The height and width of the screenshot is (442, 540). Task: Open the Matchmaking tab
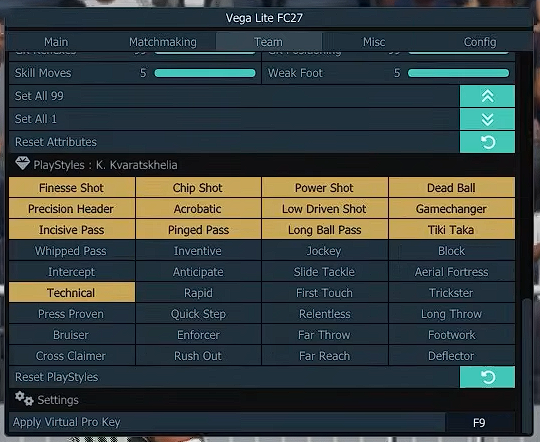coord(163,42)
